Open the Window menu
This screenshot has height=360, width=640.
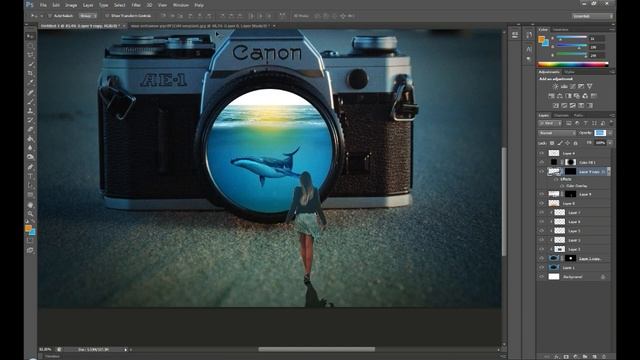(181, 5)
